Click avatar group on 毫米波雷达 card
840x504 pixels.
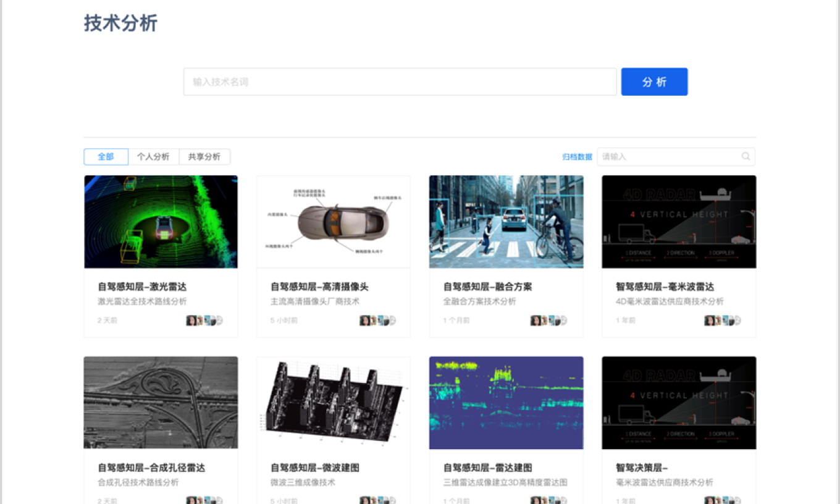[x=723, y=321]
